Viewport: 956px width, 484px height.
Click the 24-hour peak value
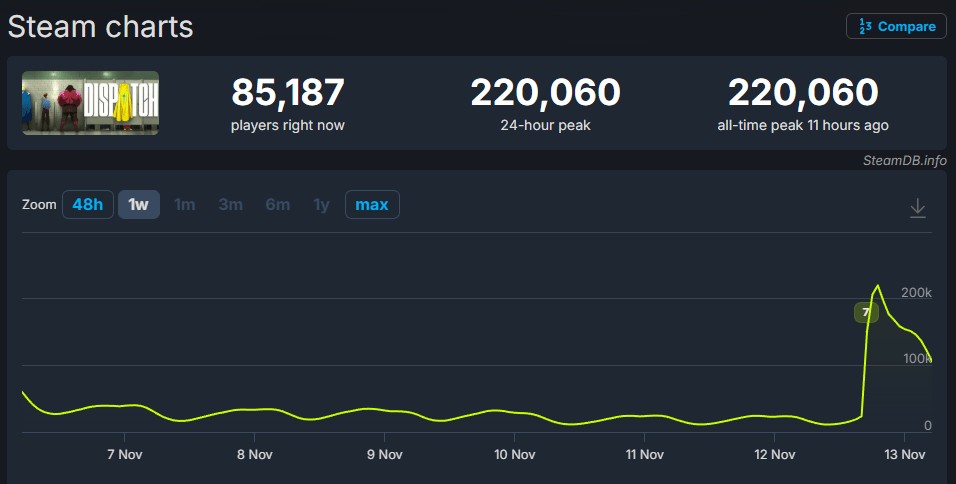[x=545, y=93]
